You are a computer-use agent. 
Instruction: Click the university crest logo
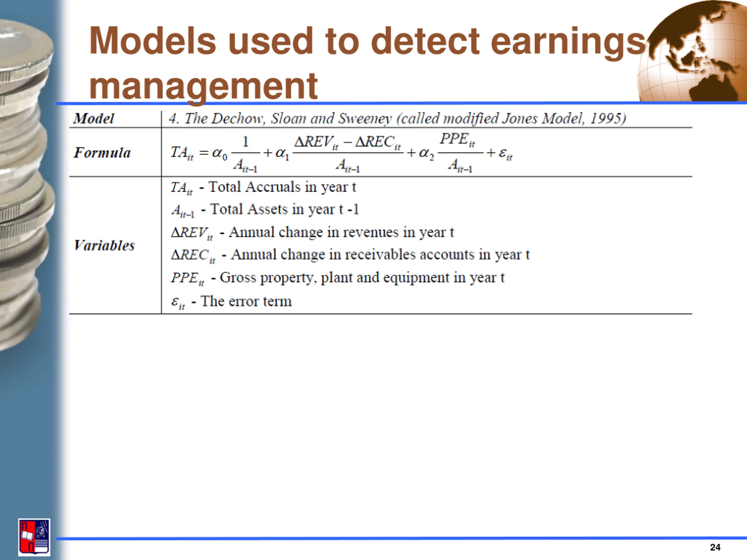(34, 537)
